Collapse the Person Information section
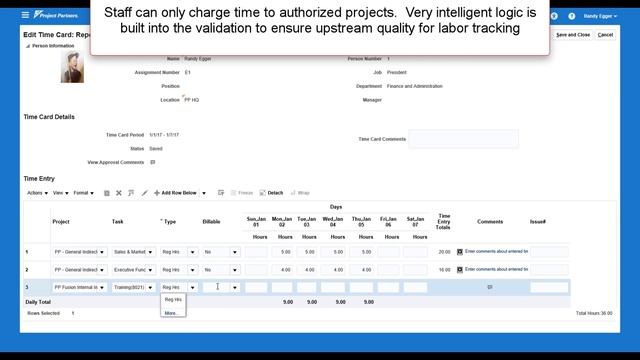 click(28, 46)
